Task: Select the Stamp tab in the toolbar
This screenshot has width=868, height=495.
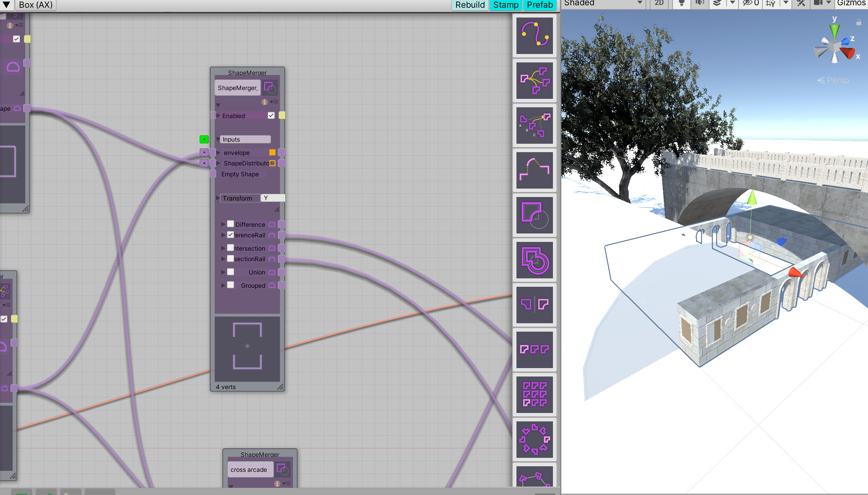Action: tap(506, 5)
